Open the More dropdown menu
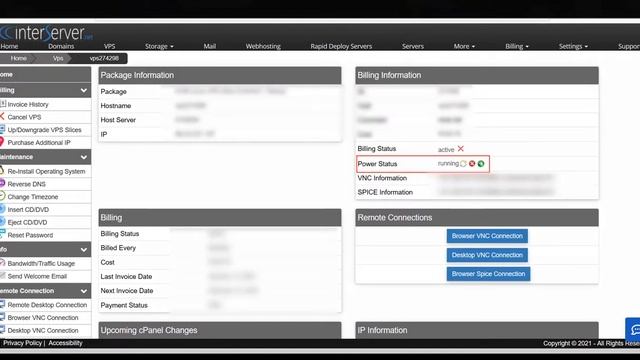Screen dimensions: 640x360 coord(464,47)
